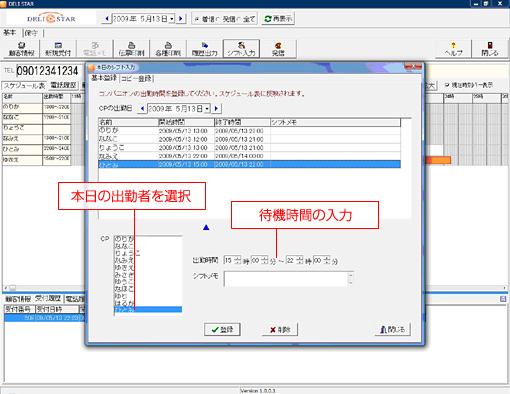
Task: Switch to the 基本 main tab
Action: click(x=10, y=33)
